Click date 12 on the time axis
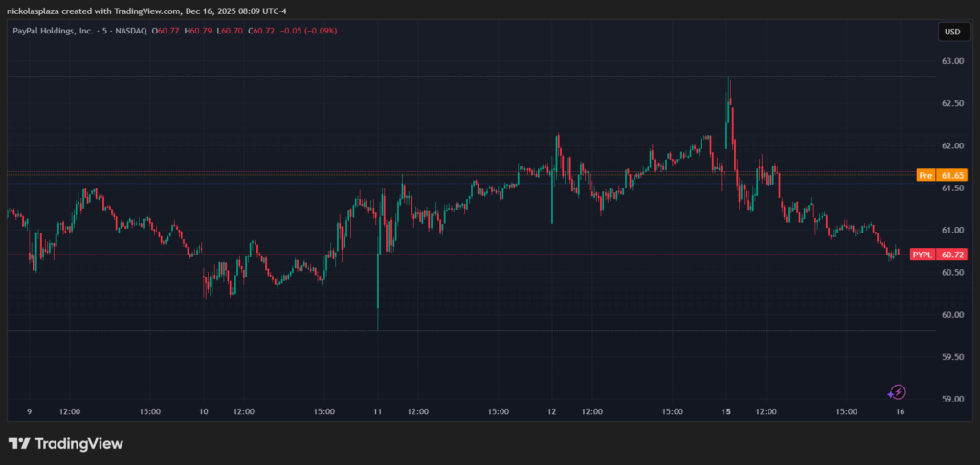Viewport: 980px width, 465px height. pyautogui.click(x=552, y=411)
